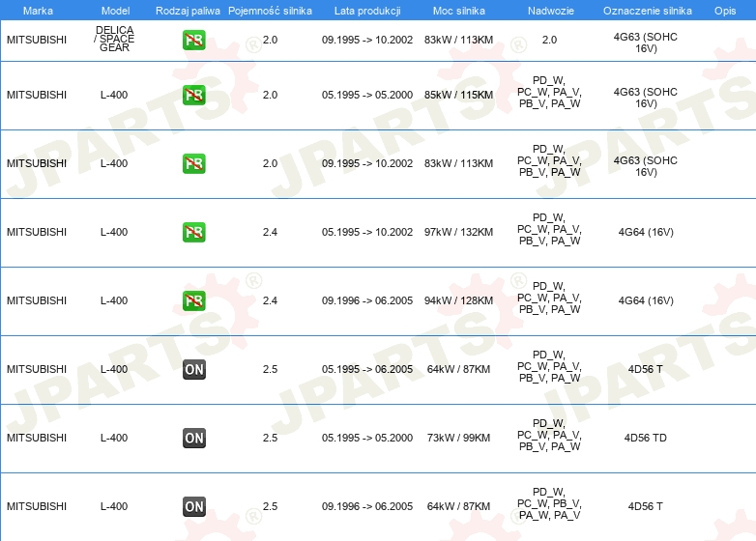
Task: Select the DELICA / SPACE GEAR model cell
Action: coord(114,39)
